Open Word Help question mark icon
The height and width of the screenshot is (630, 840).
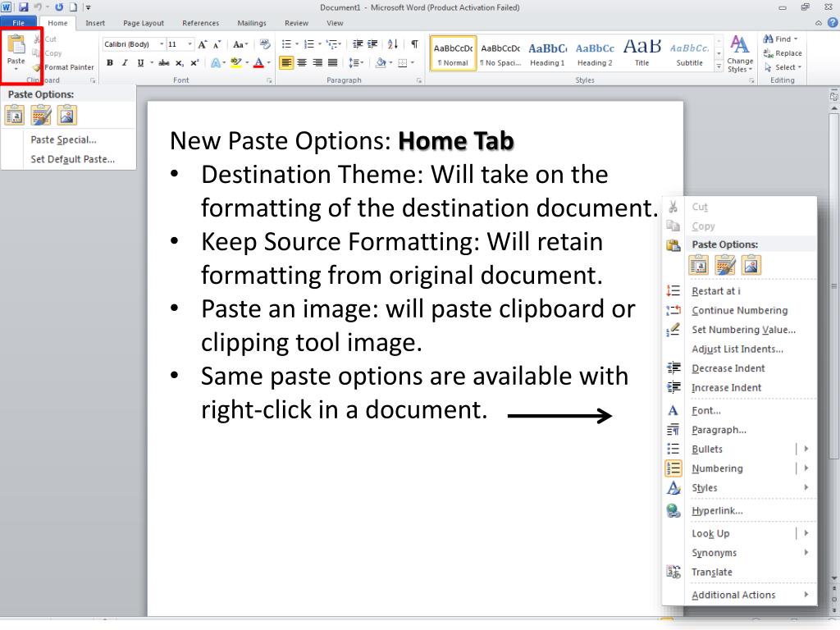833,22
